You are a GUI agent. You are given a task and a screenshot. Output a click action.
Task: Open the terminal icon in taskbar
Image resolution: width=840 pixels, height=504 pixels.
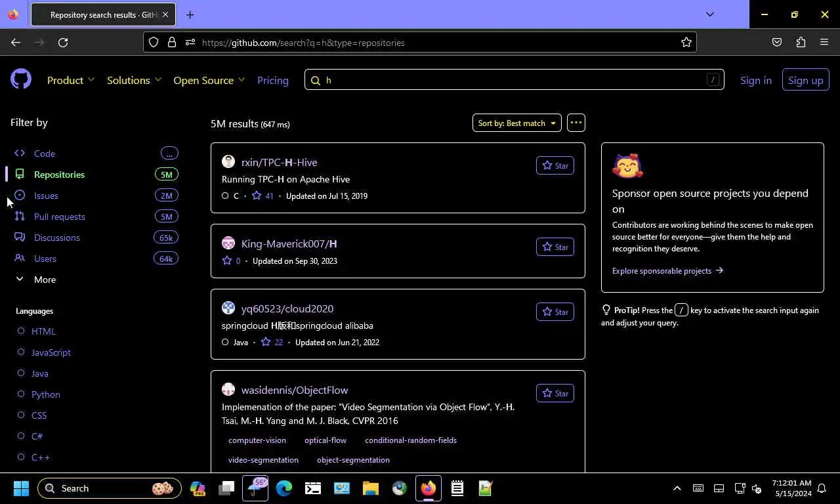coord(313,488)
